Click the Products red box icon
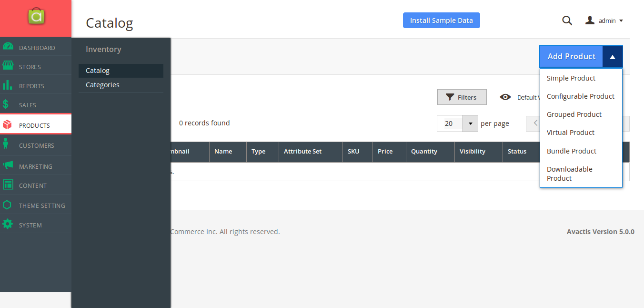644x308 pixels. pyautogui.click(x=7, y=124)
